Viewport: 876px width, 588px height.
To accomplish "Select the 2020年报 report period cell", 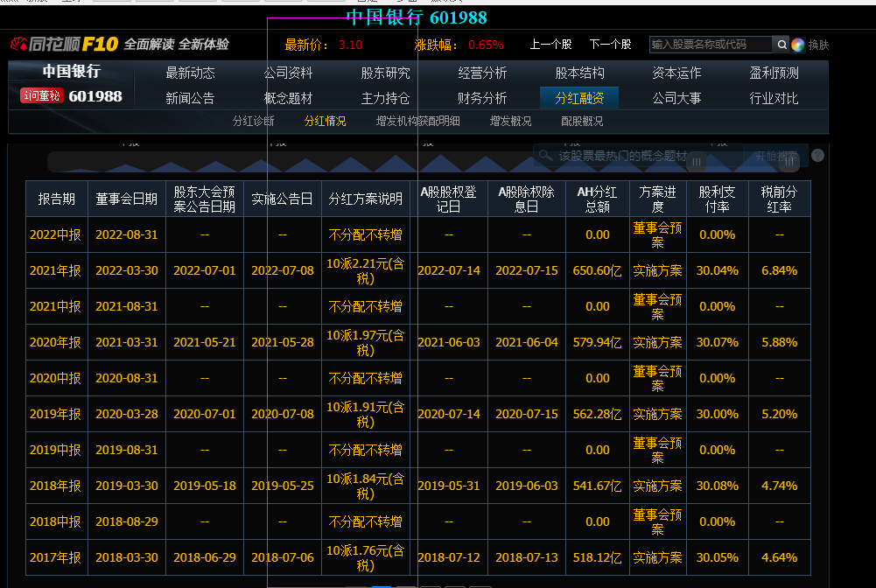I will (x=56, y=342).
